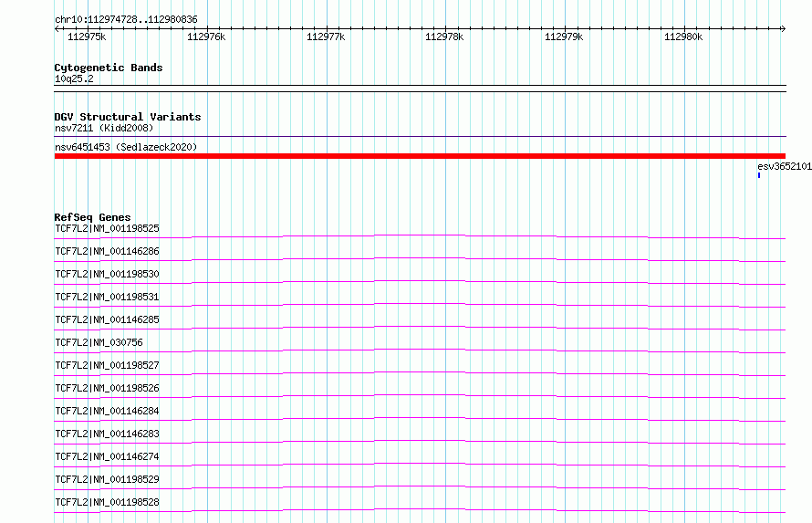Click the red nsv6451453 variant bar
This screenshot has height=523, width=812.
pyautogui.click(x=420, y=156)
